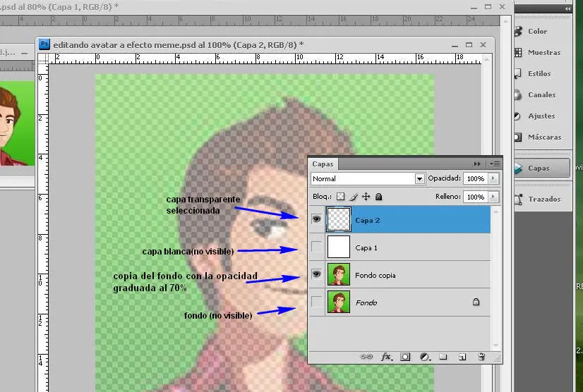Click the lock image pixels brush icon

point(353,197)
